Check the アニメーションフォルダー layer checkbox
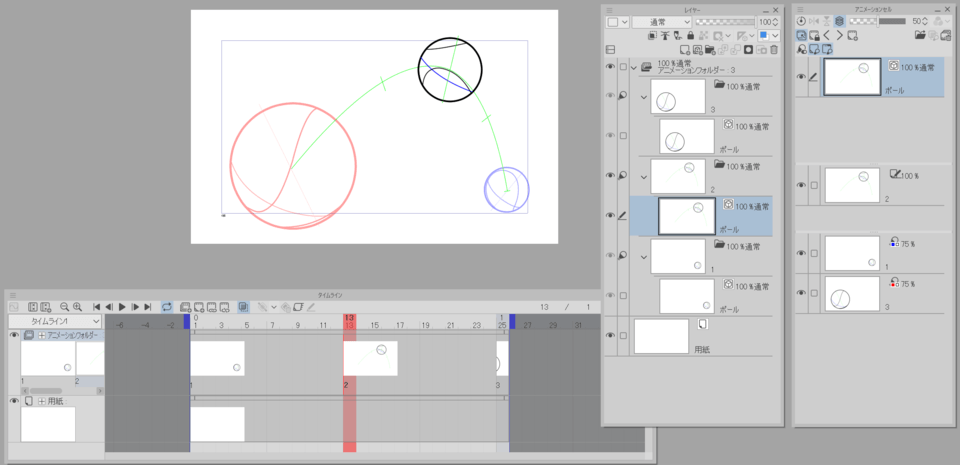 click(623, 67)
